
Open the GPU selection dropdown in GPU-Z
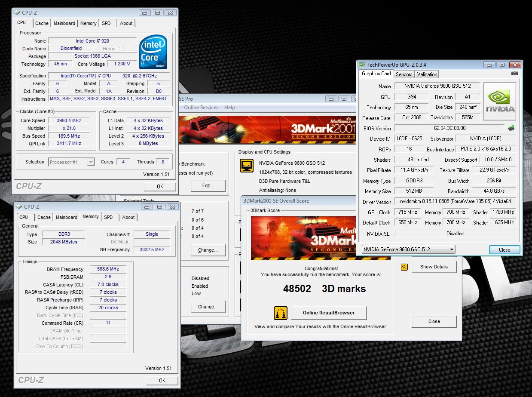tap(408, 249)
